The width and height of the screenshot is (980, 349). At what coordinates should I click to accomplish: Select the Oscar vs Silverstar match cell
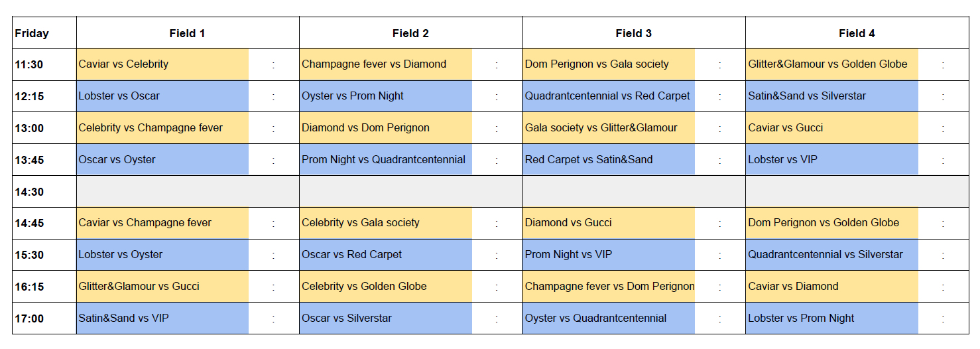pyautogui.click(x=385, y=318)
